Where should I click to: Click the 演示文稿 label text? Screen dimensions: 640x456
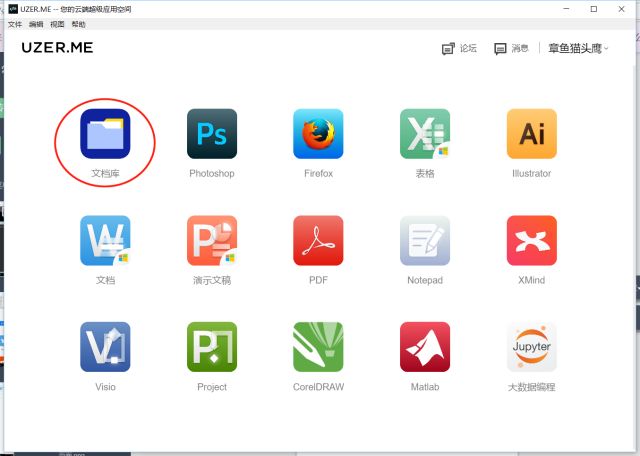tap(212, 280)
